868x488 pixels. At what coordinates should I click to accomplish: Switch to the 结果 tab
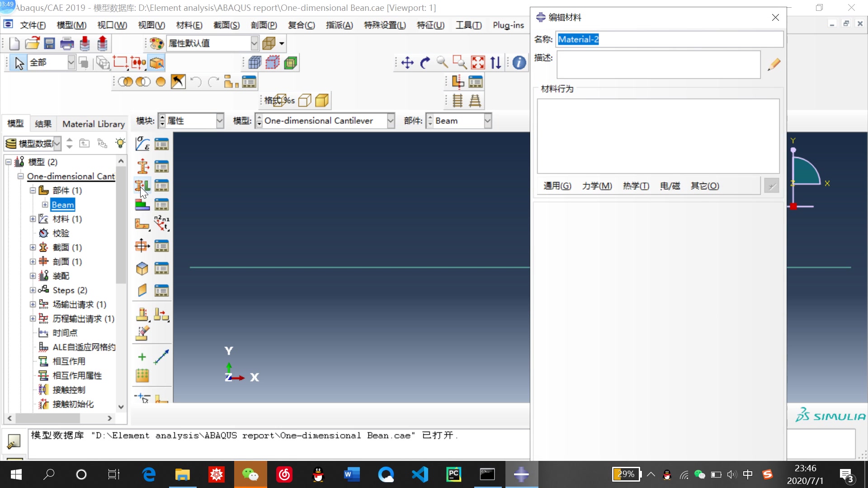coord(43,124)
